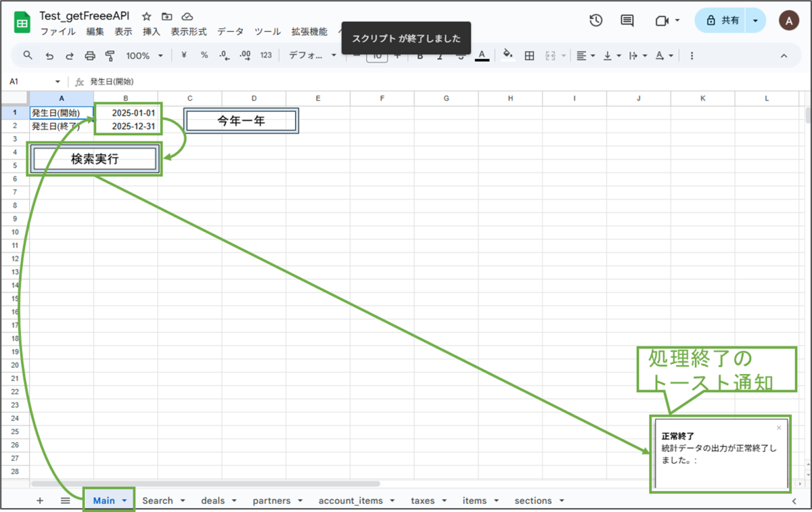812x512 pixels.
Task: Open the fill color bucket
Action: [508, 55]
